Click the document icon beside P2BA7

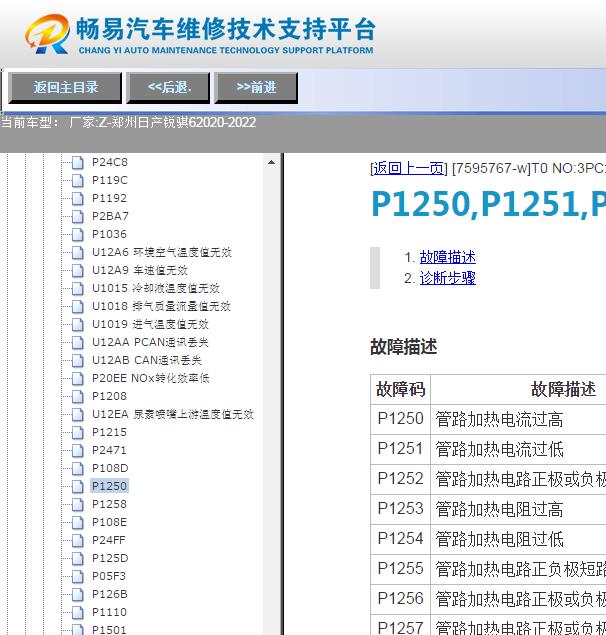tap(77, 216)
